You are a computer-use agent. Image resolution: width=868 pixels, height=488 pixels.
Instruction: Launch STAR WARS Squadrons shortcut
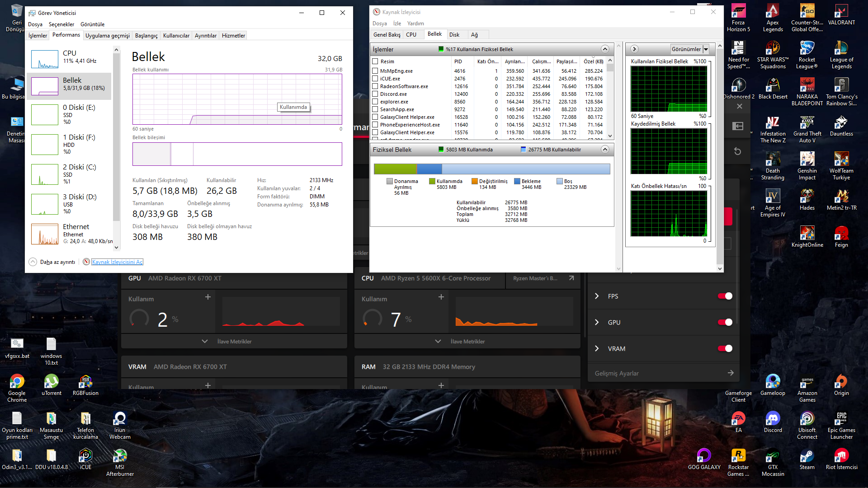click(773, 55)
